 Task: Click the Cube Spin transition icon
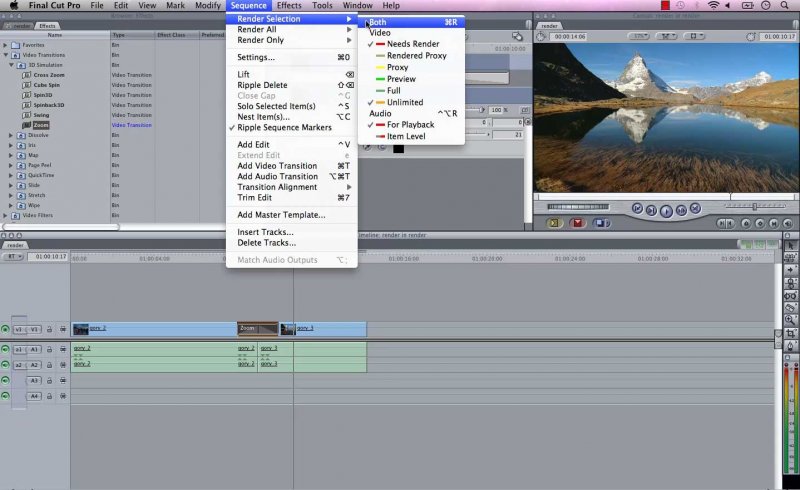pyautogui.click(x=26, y=85)
